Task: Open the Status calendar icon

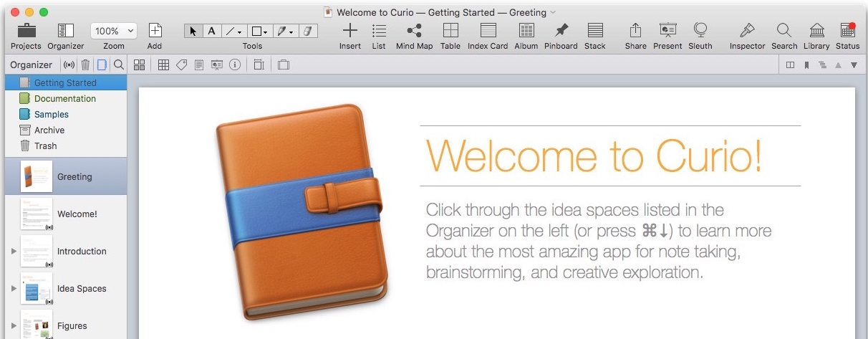Action: coord(848,30)
